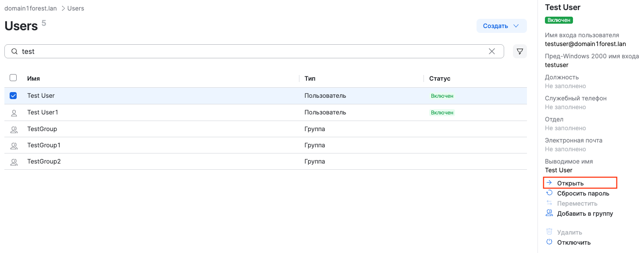Click the reset password circular arrow icon
The width and height of the screenshot is (644, 253).
click(x=549, y=193)
